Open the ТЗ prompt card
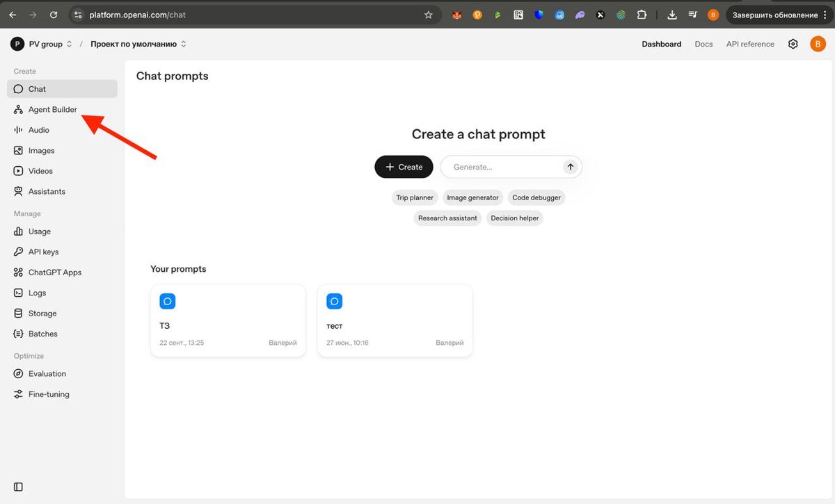The image size is (835, 504). coord(228,320)
